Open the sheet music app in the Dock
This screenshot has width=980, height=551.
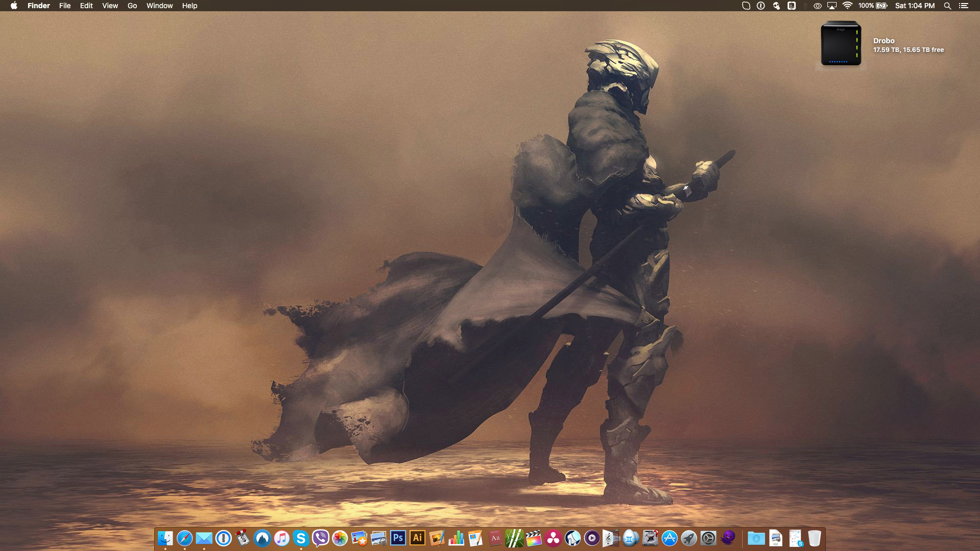tap(611, 538)
